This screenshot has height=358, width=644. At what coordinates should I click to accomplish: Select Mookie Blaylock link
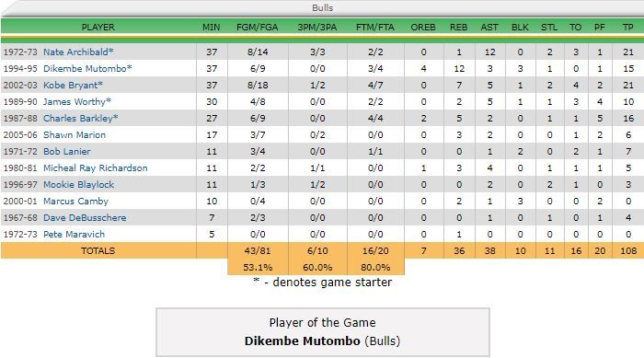pos(79,185)
